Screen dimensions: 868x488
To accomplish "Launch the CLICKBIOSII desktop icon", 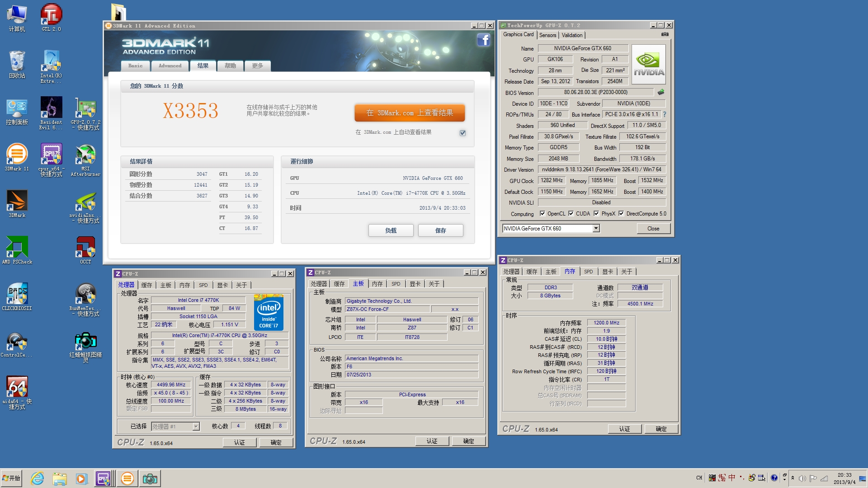I will (x=17, y=297).
